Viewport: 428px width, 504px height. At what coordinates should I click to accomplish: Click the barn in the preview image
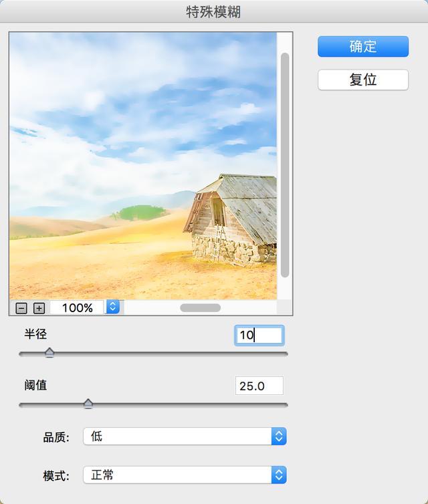tap(230, 220)
